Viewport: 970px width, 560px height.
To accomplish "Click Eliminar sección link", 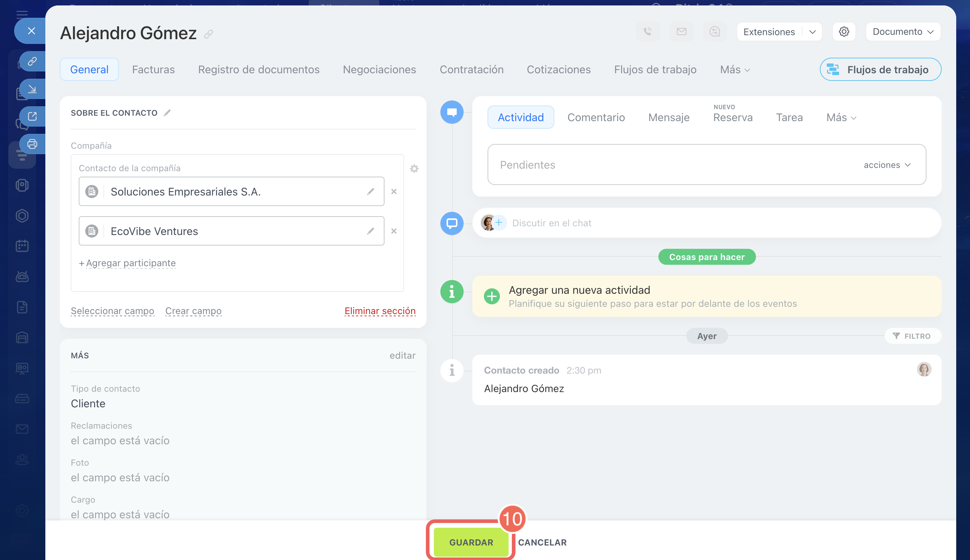I will pyautogui.click(x=379, y=311).
